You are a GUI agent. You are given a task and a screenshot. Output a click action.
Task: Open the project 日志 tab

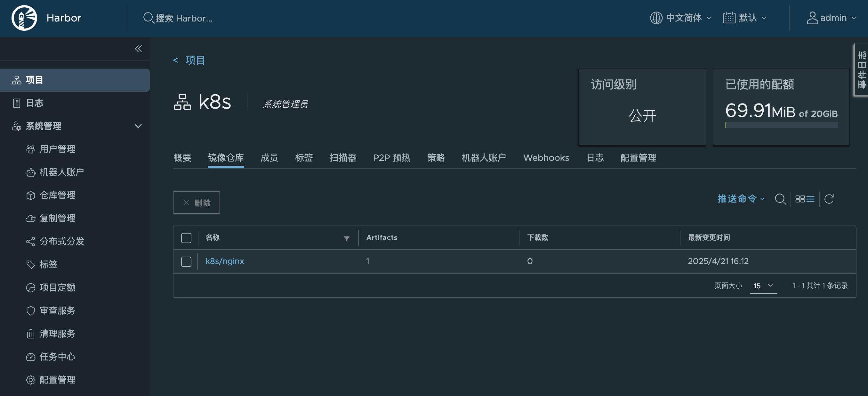point(595,158)
